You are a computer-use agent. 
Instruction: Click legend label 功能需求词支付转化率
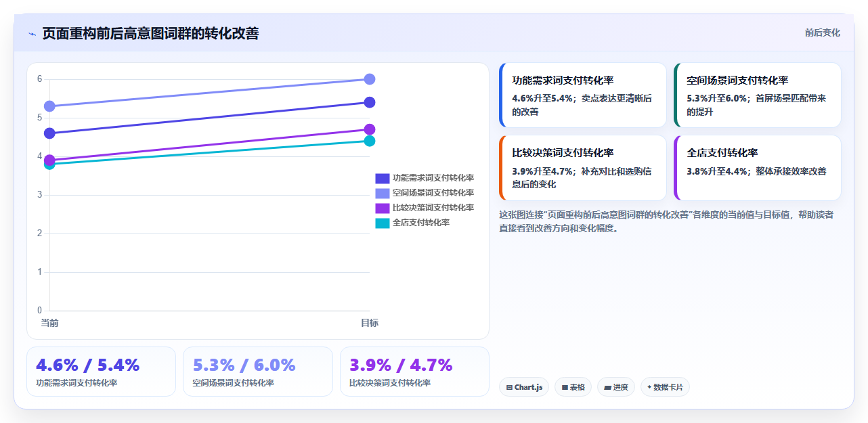point(433,178)
